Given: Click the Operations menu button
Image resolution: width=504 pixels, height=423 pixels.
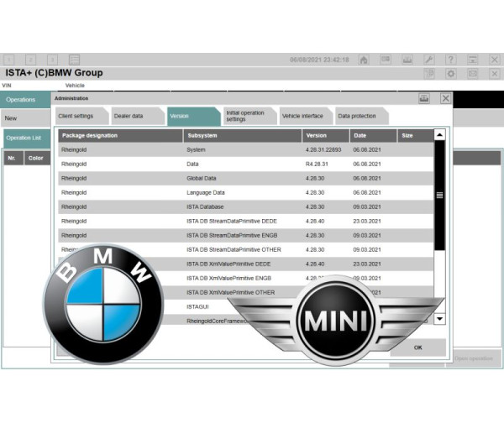Looking at the screenshot, I should pos(25,99).
